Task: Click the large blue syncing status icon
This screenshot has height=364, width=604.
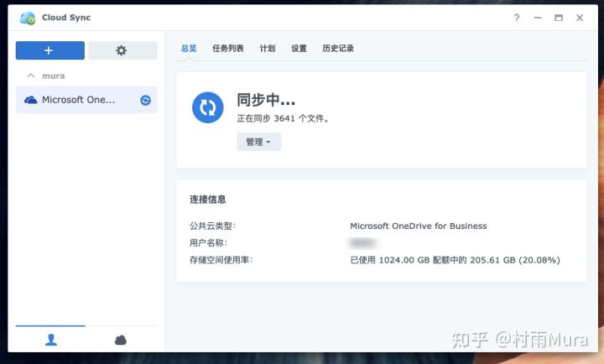Action: 208,107
